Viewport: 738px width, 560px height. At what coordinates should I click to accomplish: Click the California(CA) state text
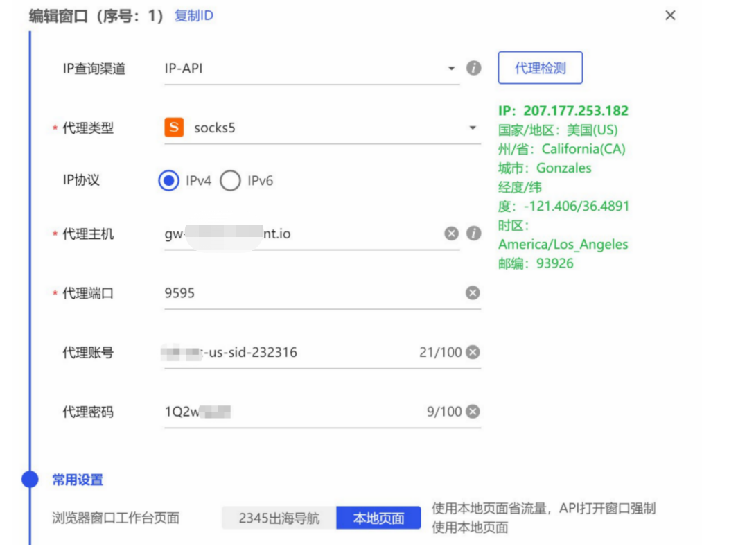pos(583,149)
